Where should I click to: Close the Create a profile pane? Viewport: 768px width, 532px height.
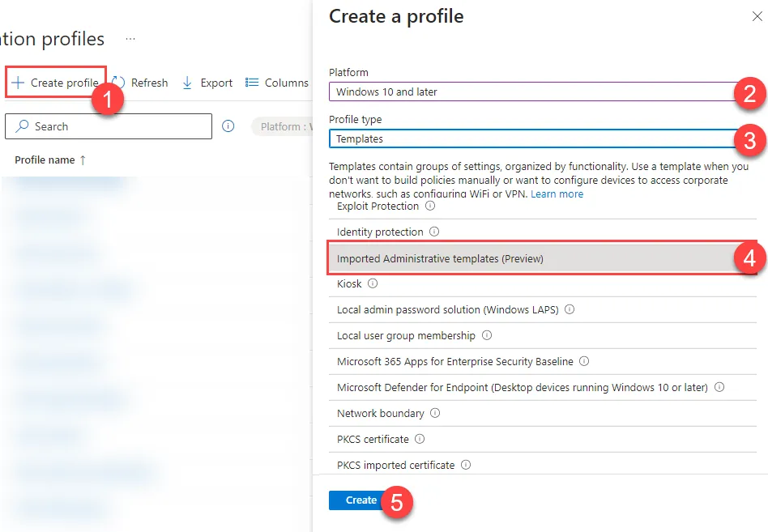(757, 17)
